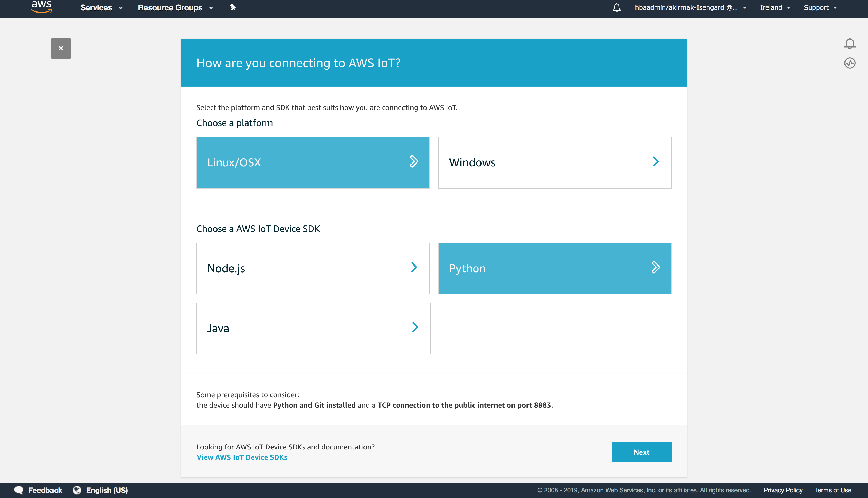Select the Windows platform

pyautogui.click(x=555, y=162)
